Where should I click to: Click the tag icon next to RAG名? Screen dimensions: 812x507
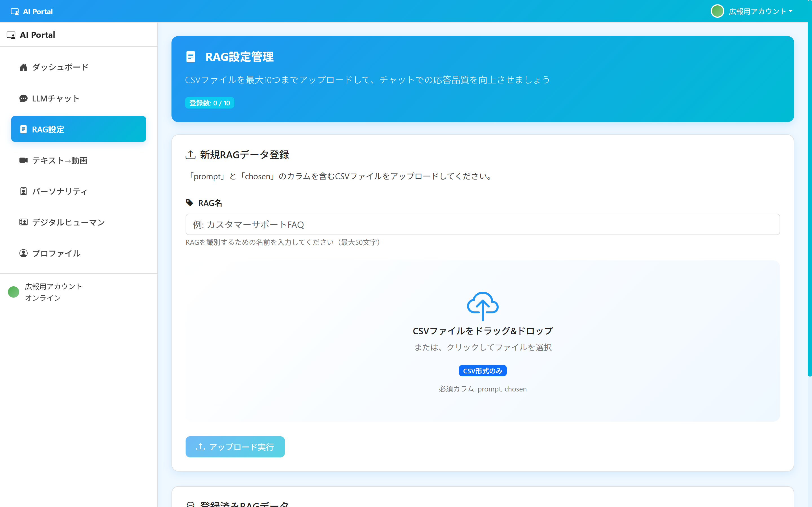point(190,203)
